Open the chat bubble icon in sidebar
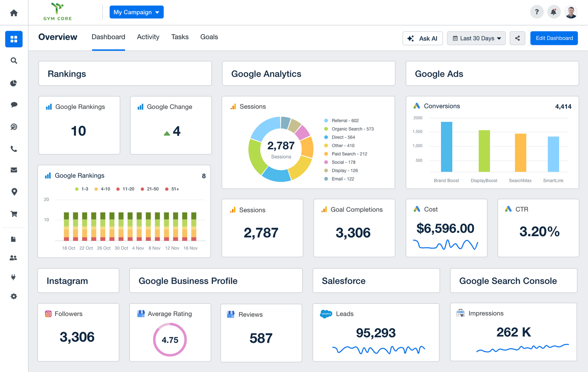Screen dimensions: 588x372 [x=14, y=105]
